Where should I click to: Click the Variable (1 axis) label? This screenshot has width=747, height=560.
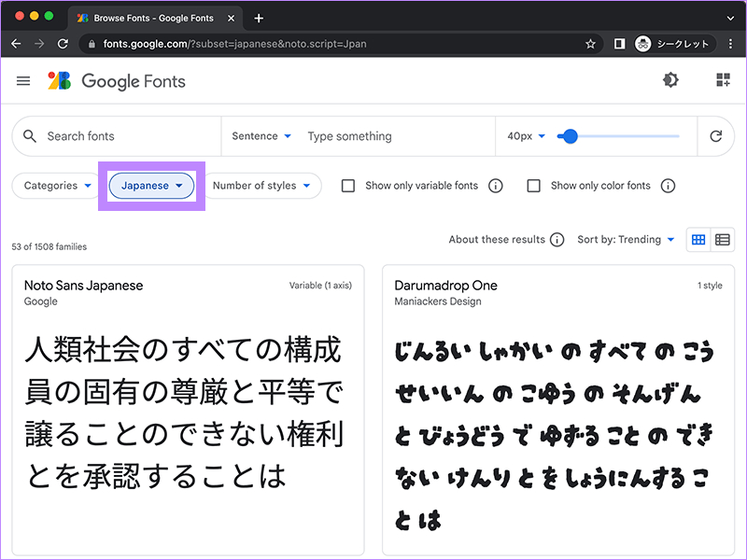320,286
